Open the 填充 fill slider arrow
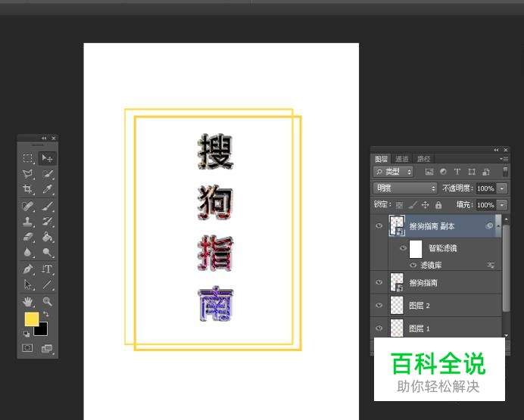524x420 pixels. click(502, 204)
